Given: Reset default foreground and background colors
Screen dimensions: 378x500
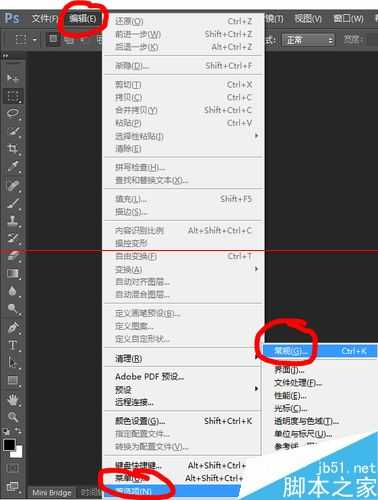Looking at the screenshot, I should [x=6, y=431].
